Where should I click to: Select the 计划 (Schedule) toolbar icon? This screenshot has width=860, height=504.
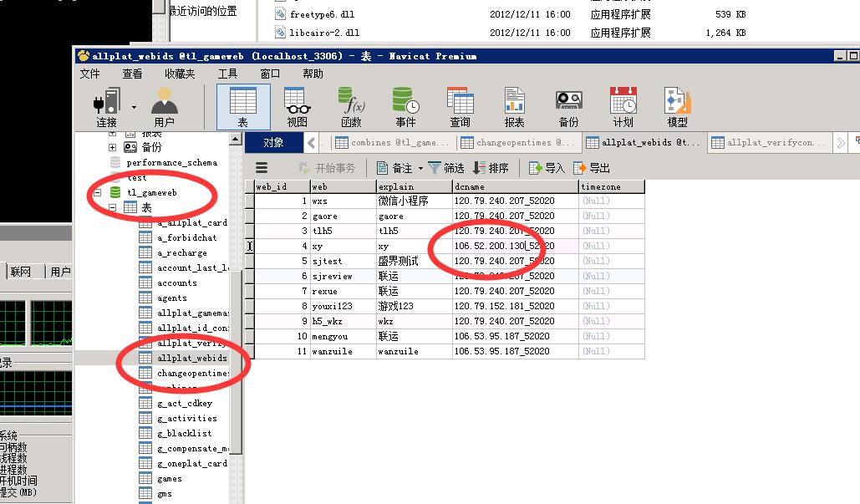tap(623, 107)
